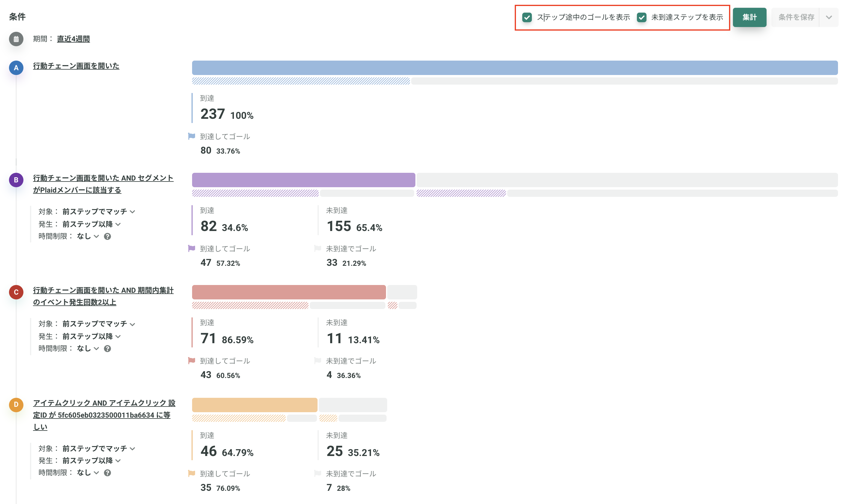Viewport: 847px width, 504px height.
Task: Click step B unreached count 155
Action: pos(339,226)
